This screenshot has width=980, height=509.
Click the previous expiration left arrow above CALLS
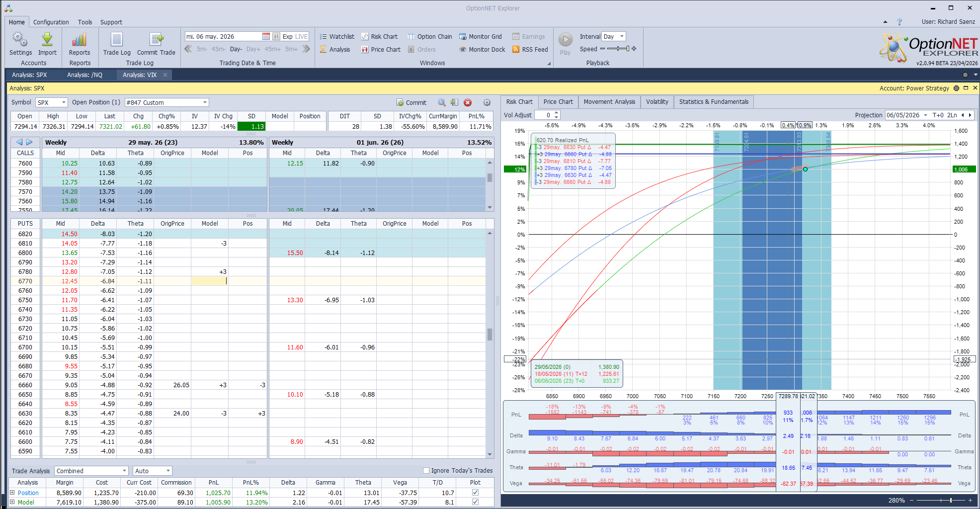[x=19, y=142]
